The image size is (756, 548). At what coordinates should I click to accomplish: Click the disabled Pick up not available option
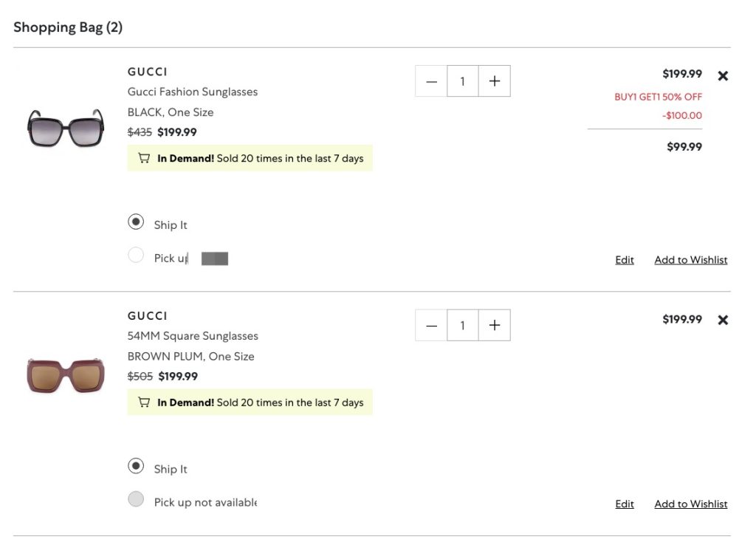pyautogui.click(x=136, y=499)
